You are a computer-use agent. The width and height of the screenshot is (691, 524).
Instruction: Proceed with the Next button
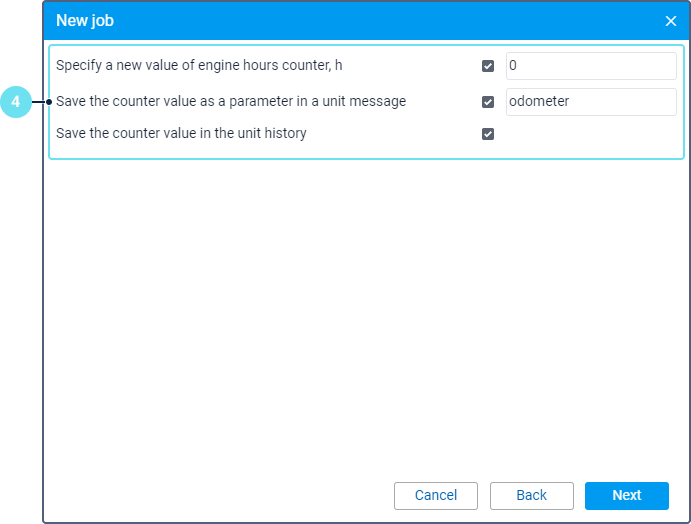626,495
